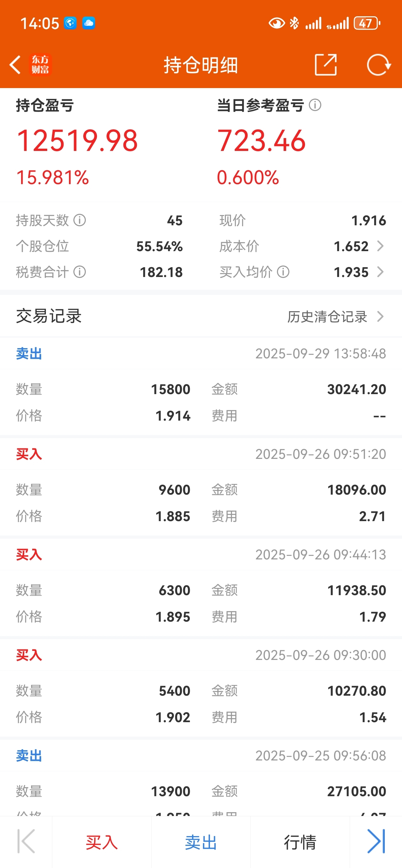The image size is (402, 868).
Task: Tap the 卖出 button in the bottom bar
Action: point(201,842)
